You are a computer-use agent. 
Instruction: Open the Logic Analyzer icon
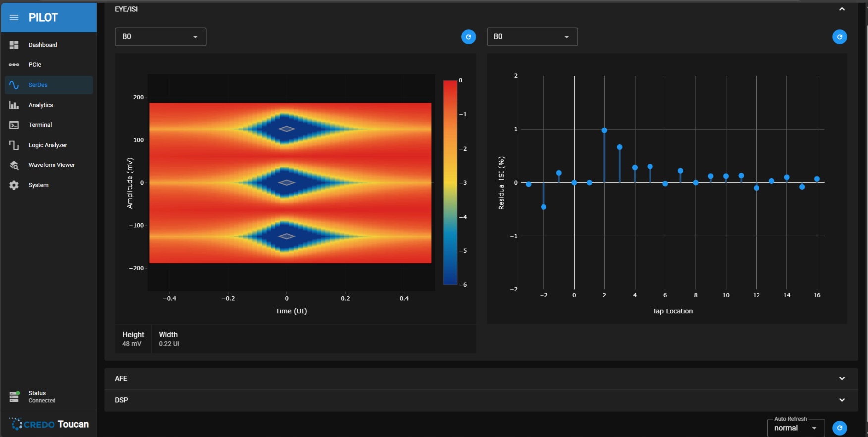(14, 145)
